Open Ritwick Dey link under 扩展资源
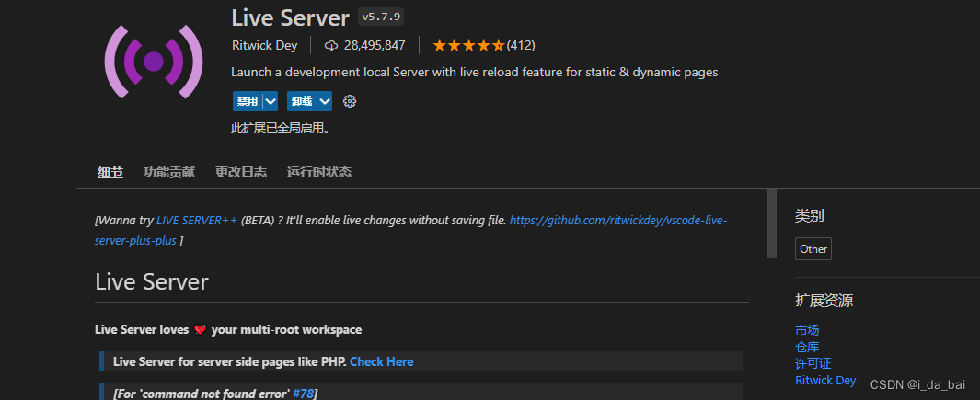 click(825, 381)
